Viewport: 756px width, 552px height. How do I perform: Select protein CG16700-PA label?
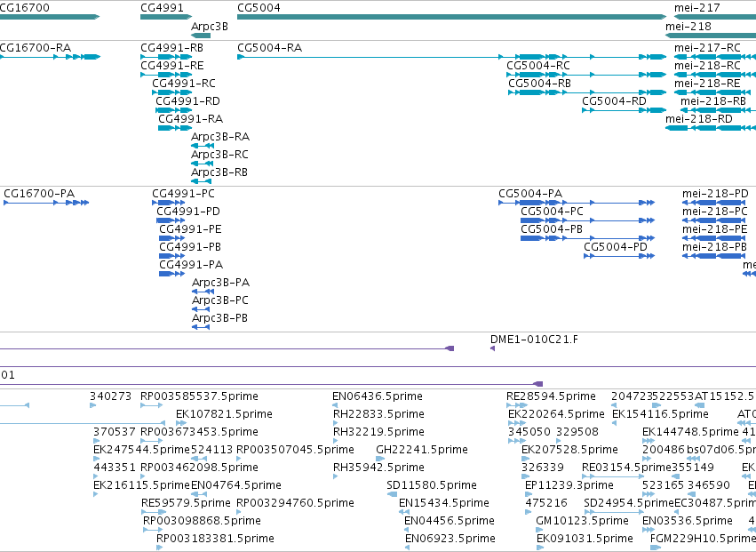[x=39, y=194]
